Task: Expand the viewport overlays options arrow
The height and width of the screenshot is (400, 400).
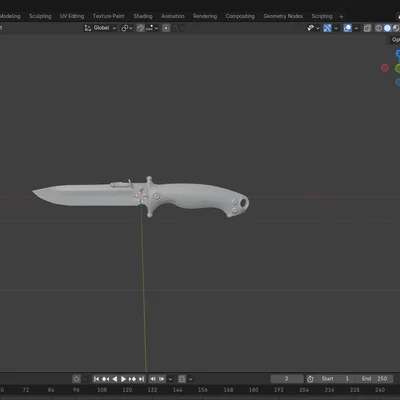Action: pos(356,28)
